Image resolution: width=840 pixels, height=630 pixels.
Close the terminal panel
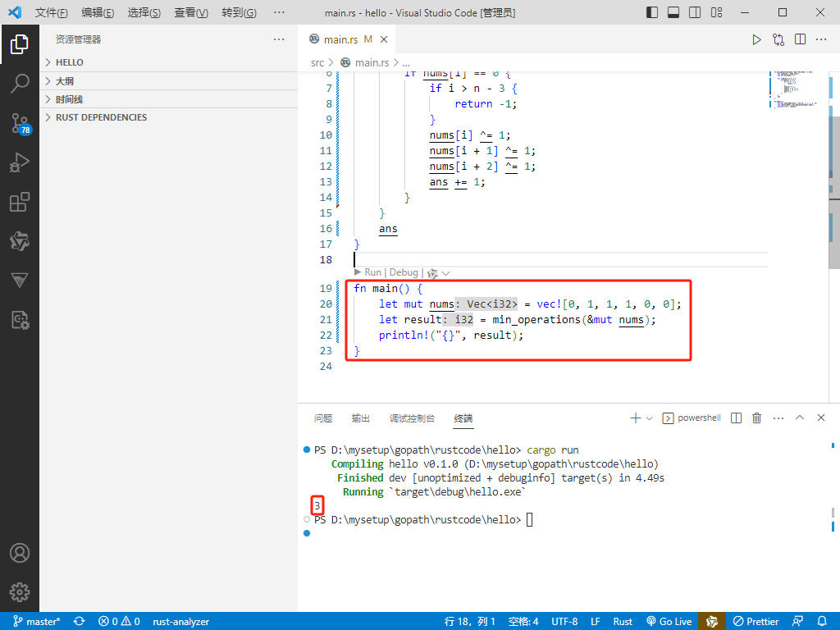(821, 418)
